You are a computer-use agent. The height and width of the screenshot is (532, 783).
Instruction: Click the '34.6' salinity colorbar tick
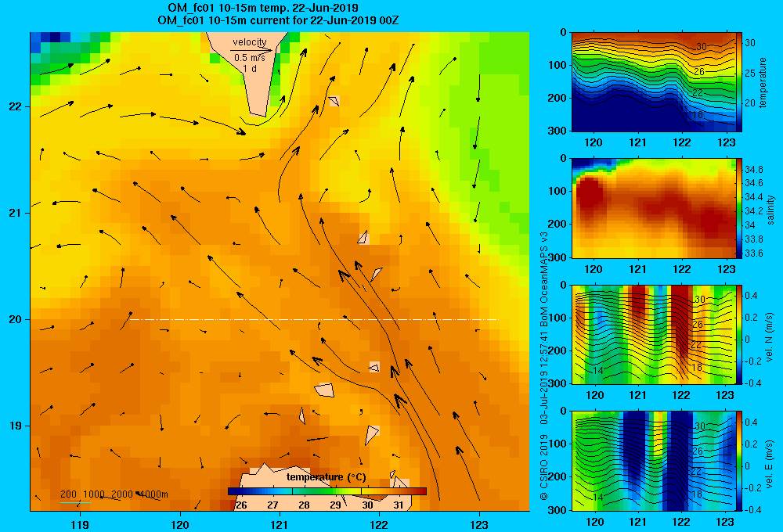coord(754,183)
